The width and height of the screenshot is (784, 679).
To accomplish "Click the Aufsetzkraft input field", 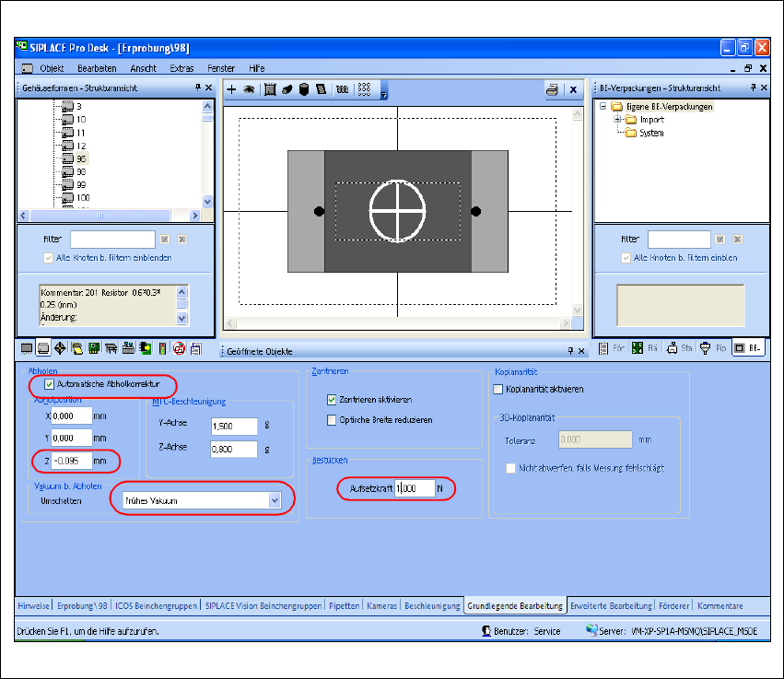I will pyautogui.click(x=415, y=488).
